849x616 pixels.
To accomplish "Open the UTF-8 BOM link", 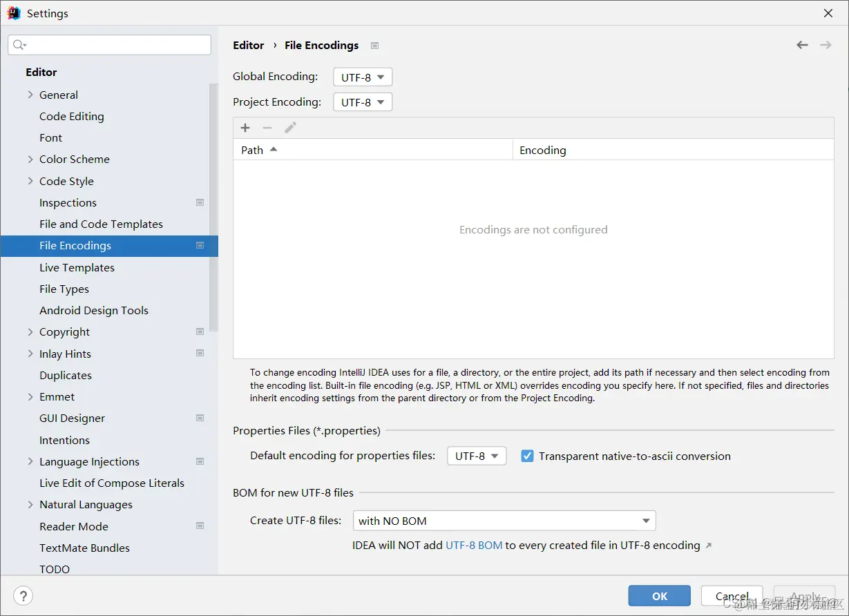I will pyautogui.click(x=474, y=545).
